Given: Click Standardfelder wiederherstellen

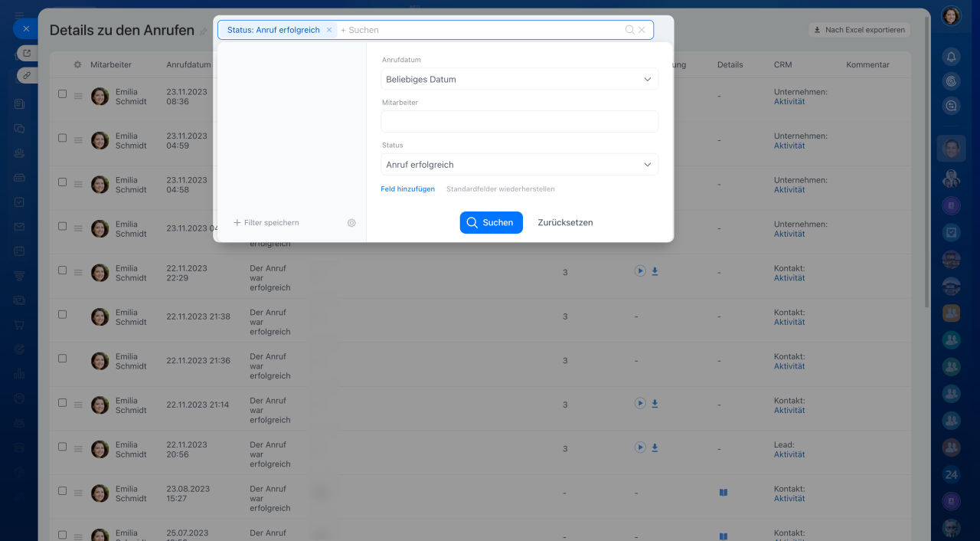Looking at the screenshot, I should 501,189.
